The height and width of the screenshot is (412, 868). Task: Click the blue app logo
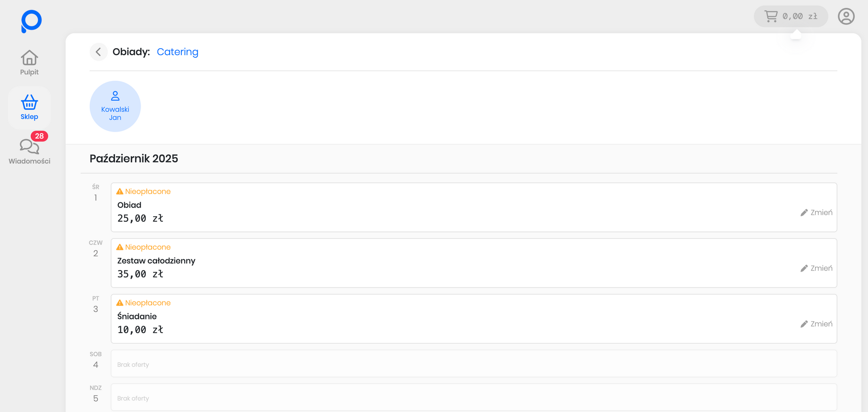pos(31,21)
